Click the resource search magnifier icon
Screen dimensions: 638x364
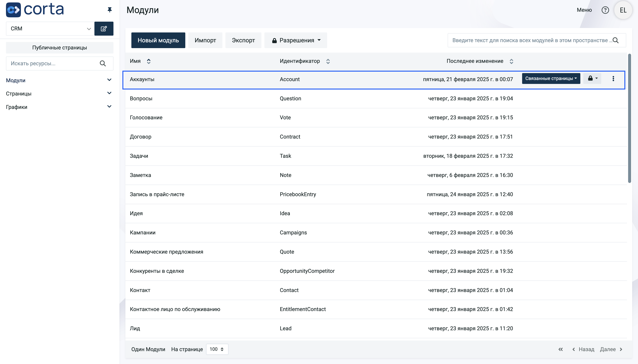tap(103, 64)
